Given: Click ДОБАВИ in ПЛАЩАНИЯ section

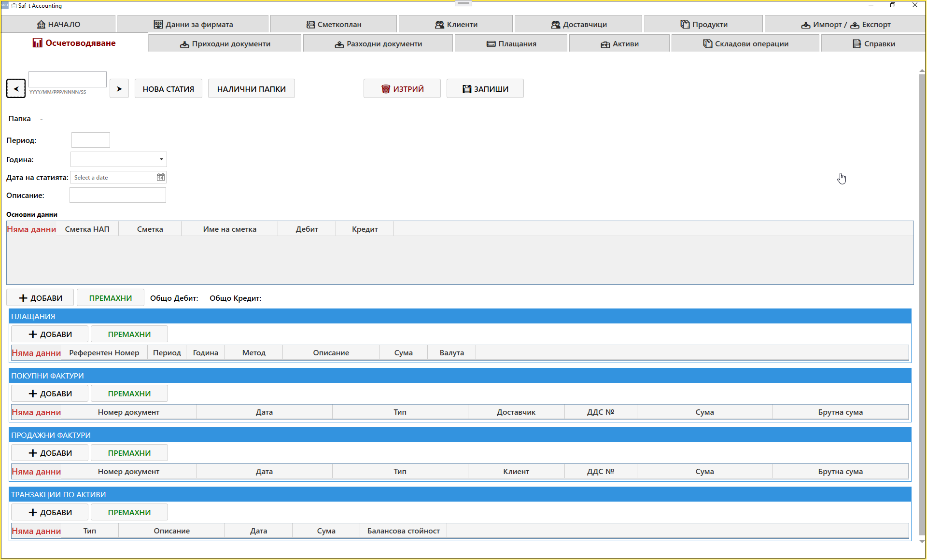Looking at the screenshot, I should pos(50,334).
